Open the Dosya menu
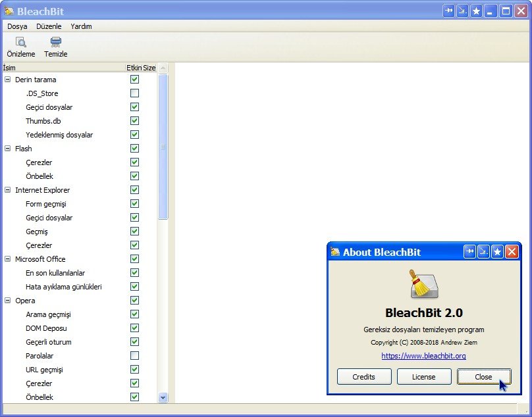 [17, 26]
